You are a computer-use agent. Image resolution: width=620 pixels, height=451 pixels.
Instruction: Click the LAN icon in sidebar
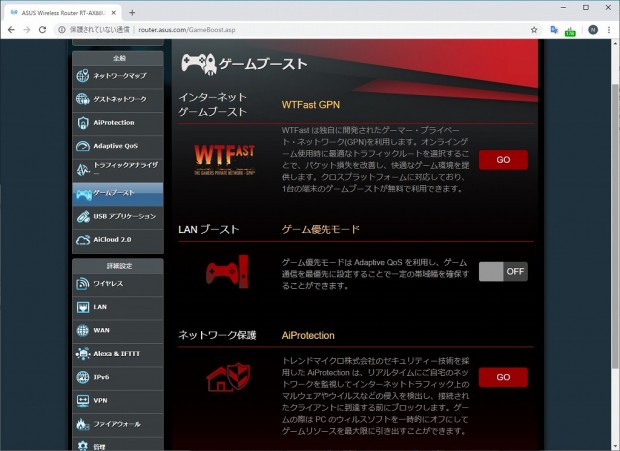coord(83,307)
